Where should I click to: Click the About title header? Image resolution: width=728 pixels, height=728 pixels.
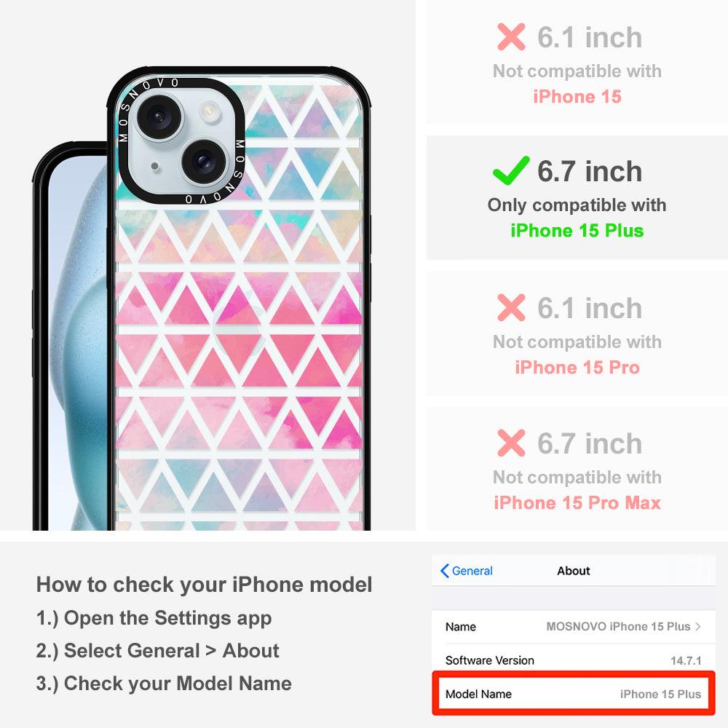point(574,571)
